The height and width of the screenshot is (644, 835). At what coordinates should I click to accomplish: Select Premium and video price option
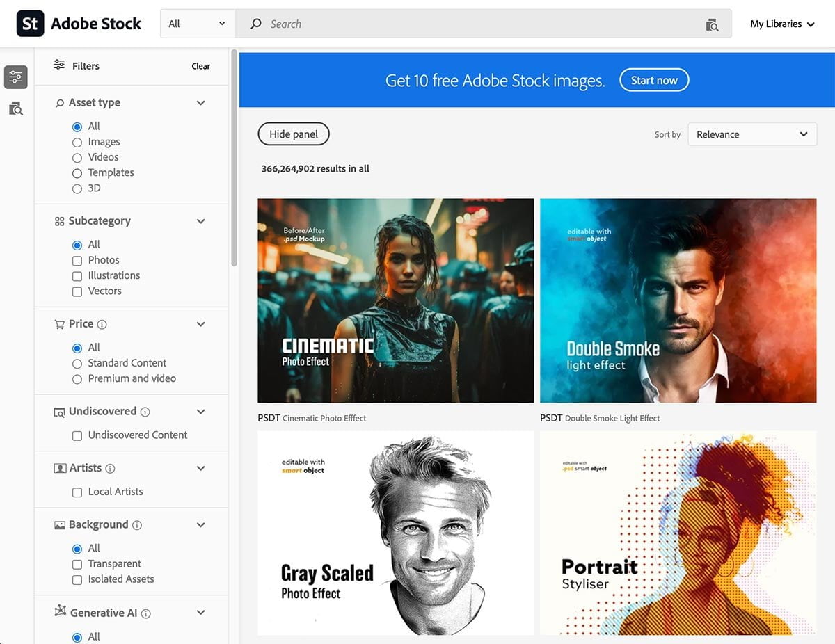click(77, 379)
